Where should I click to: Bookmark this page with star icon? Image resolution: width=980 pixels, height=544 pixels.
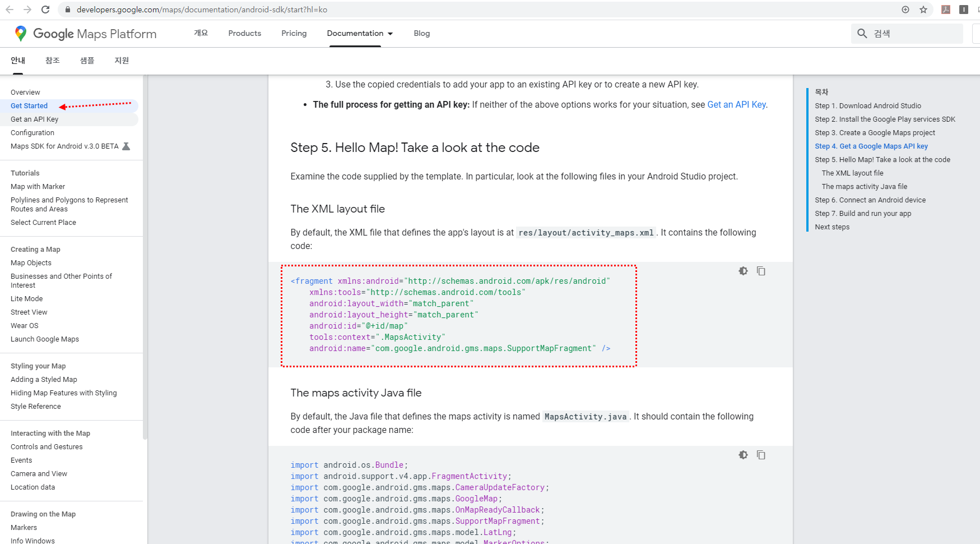pos(923,10)
